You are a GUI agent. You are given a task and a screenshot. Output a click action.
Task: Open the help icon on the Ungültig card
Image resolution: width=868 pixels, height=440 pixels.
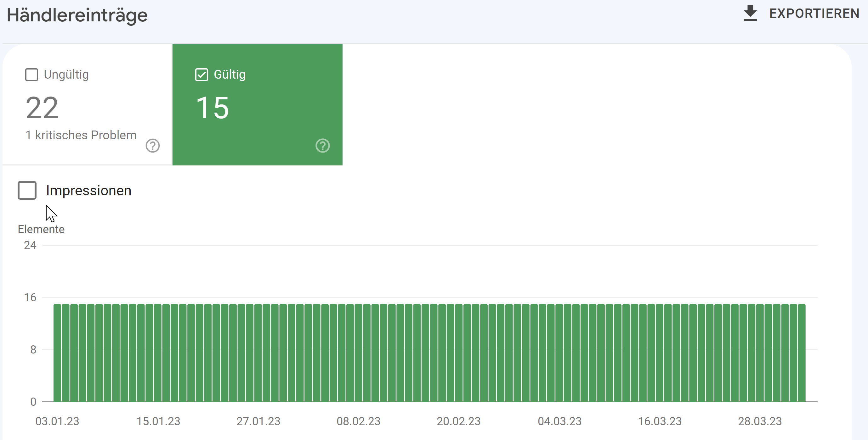pos(153,146)
